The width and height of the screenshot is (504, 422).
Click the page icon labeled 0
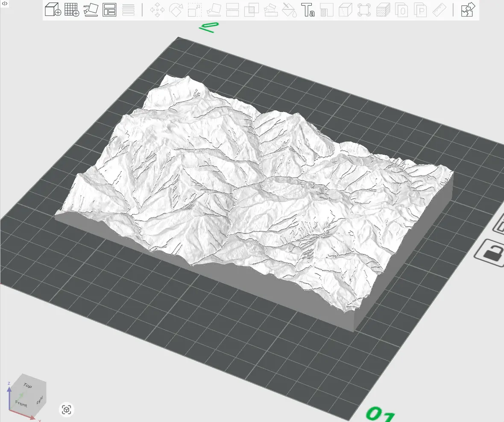coord(401,10)
